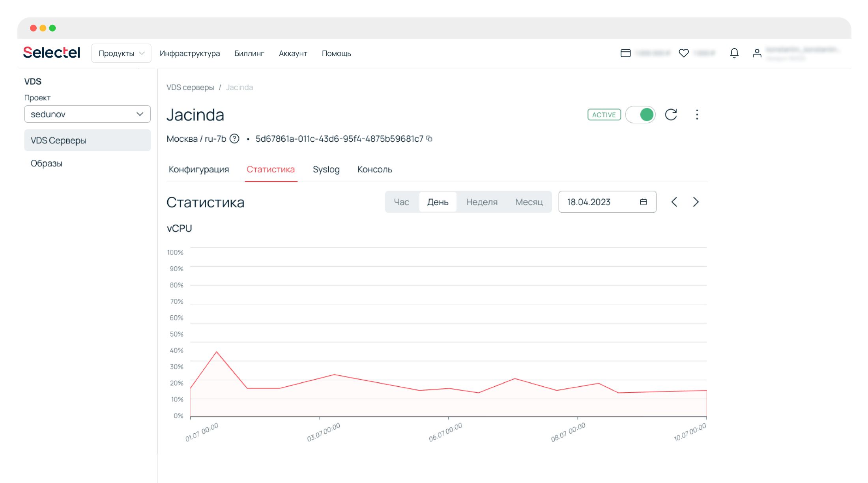Click the VDS серверы breadcrumb link
The width and height of the screenshot is (868, 483).
(190, 88)
